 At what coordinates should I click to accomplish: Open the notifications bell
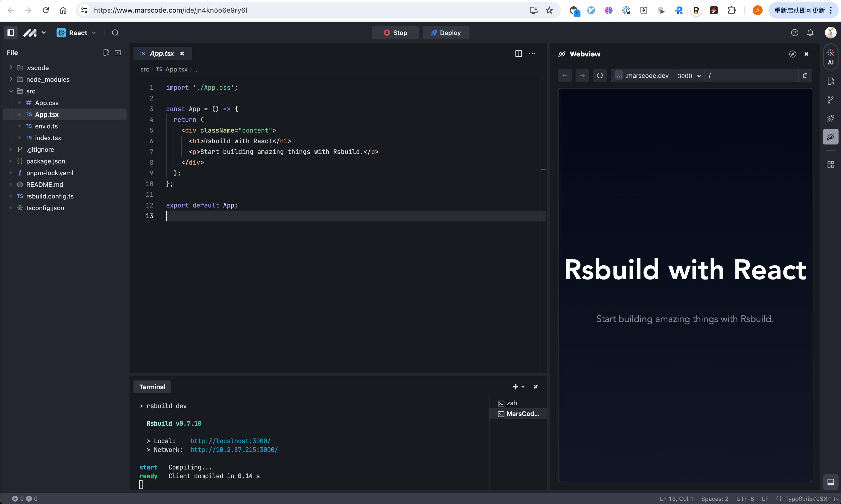(x=810, y=33)
